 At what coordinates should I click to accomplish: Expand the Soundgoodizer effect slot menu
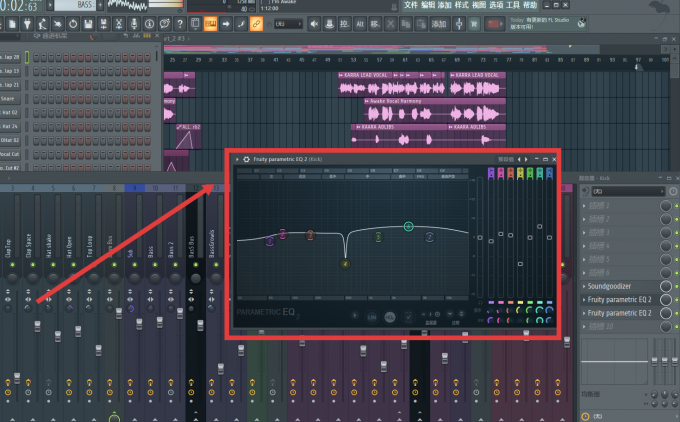click(x=584, y=286)
